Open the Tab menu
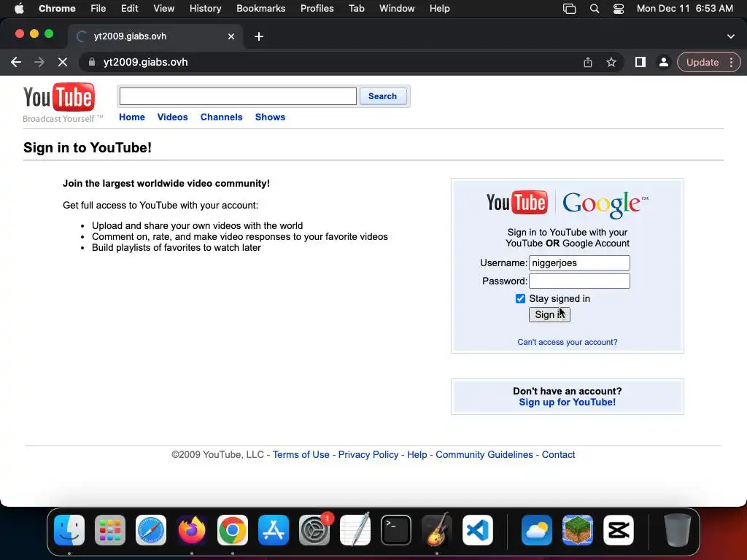 [356, 9]
